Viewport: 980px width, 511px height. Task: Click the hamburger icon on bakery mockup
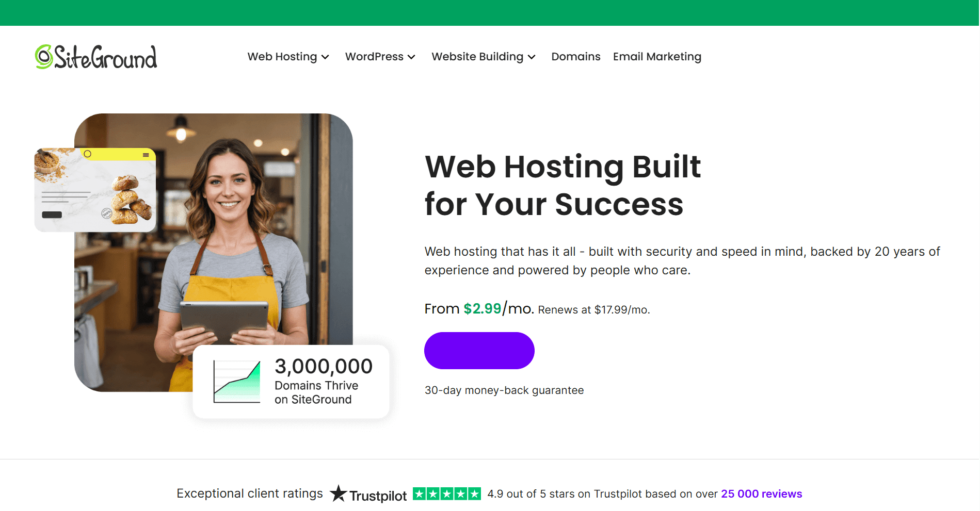point(146,155)
